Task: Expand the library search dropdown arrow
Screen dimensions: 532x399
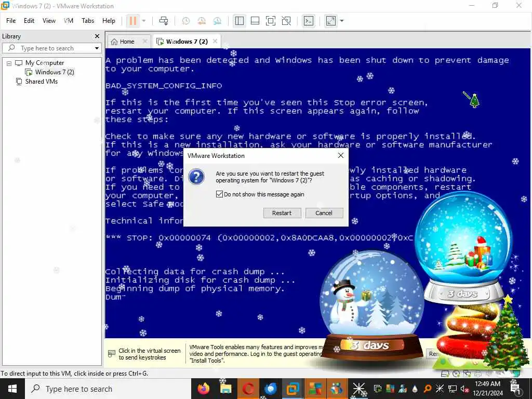Action: (97, 48)
